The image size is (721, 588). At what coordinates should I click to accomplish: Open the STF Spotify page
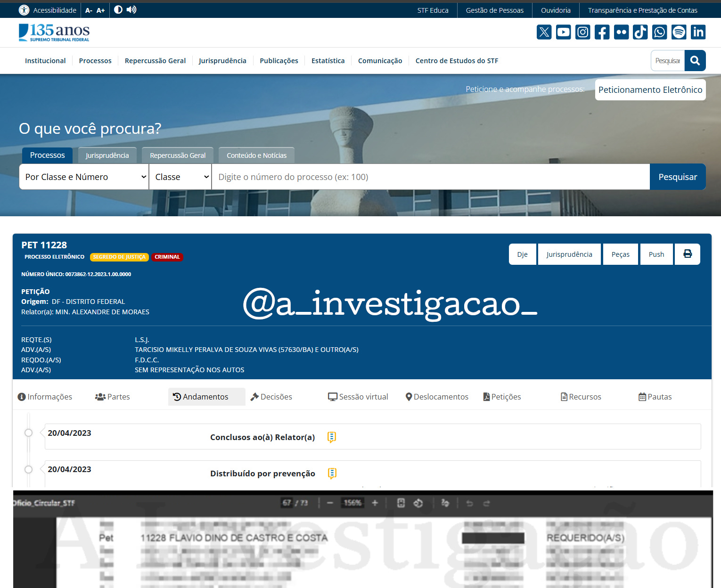point(679,32)
